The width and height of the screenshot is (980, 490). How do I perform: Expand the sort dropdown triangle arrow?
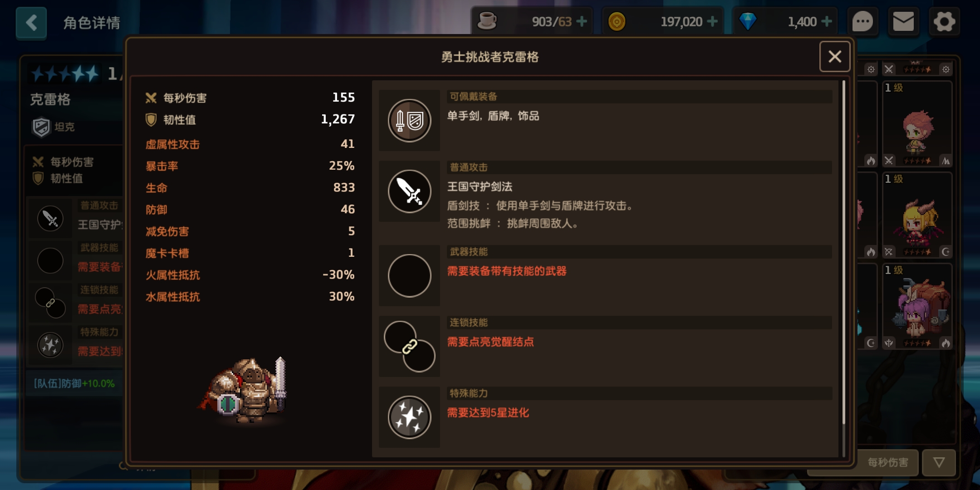[939, 462]
